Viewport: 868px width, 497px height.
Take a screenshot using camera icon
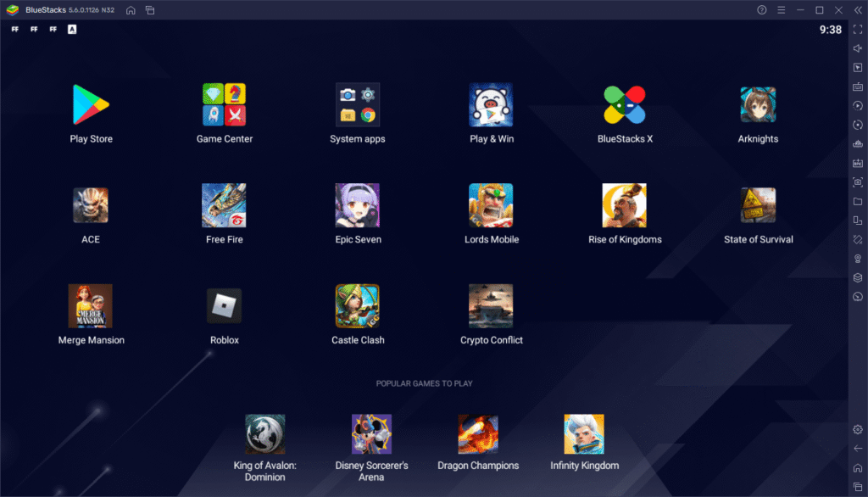tap(858, 181)
